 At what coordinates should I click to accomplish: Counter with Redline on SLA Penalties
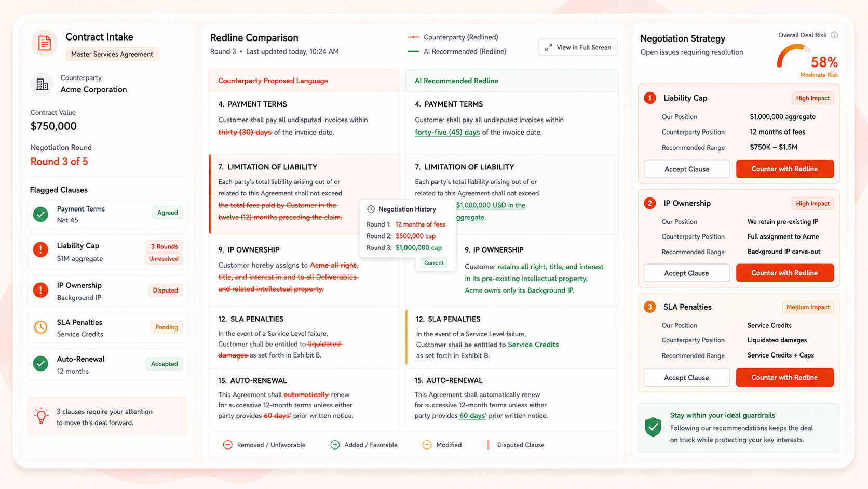pyautogui.click(x=784, y=377)
